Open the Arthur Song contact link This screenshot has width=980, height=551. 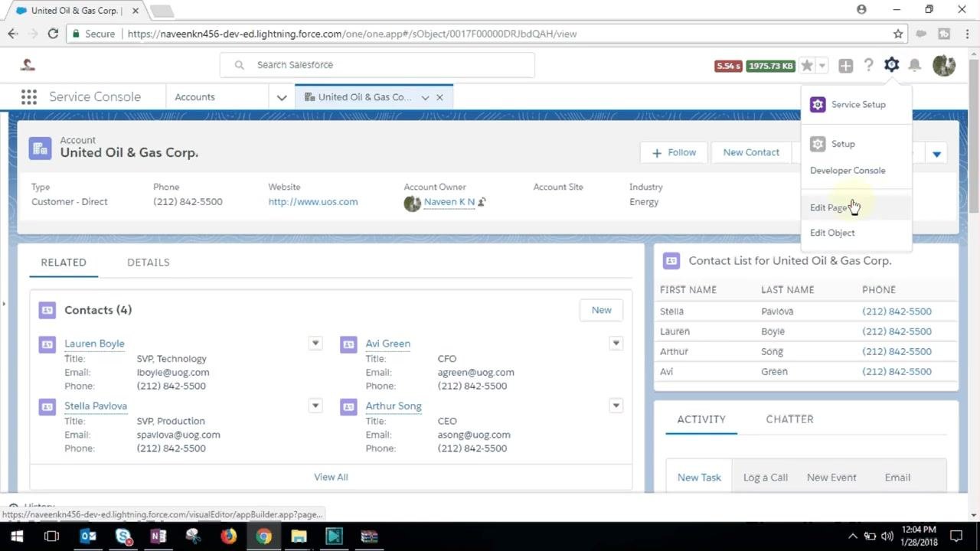click(x=394, y=406)
